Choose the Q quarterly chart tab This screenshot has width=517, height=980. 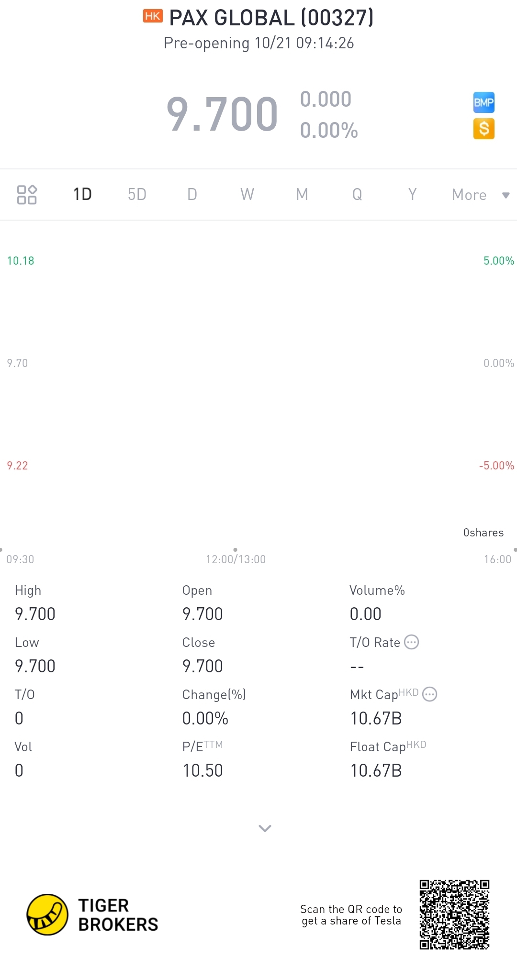pyautogui.click(x=357, y=195)
